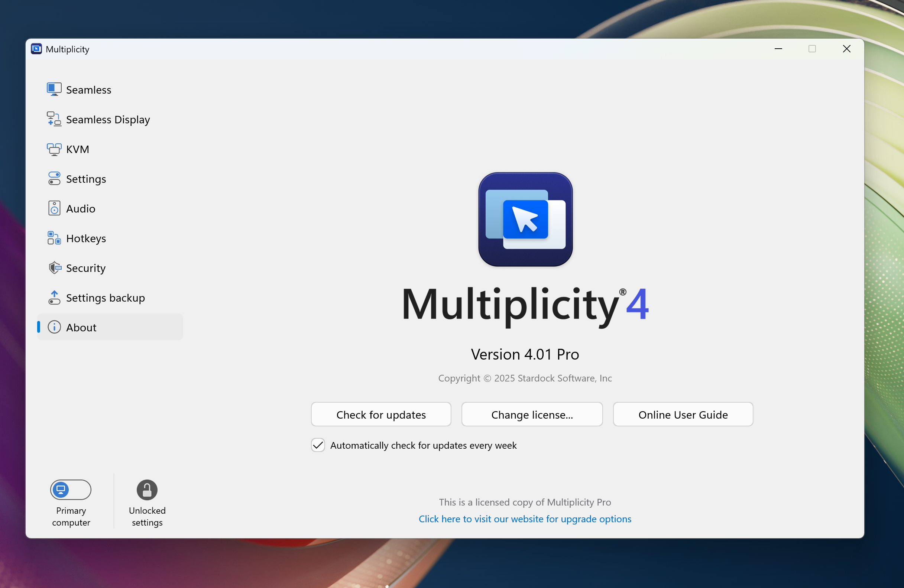The image size is (904, 588).
Task: Click the Security shield icon
Action: click(x=55, y=268)
